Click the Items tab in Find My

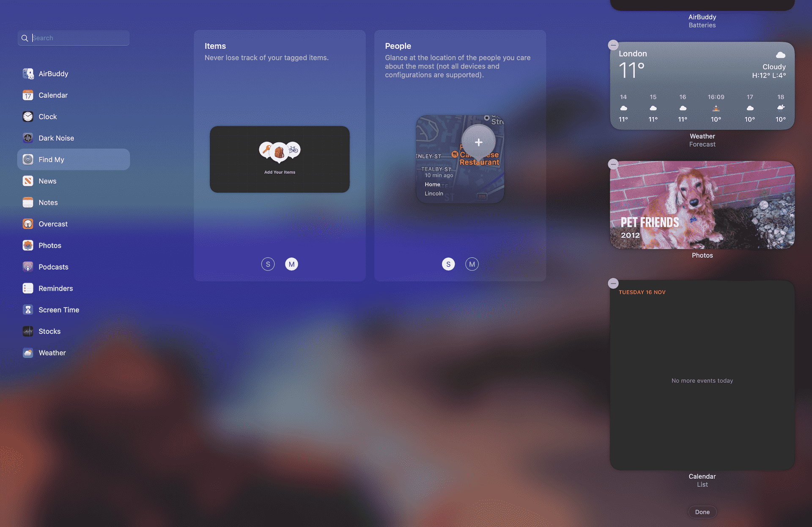(x=214, y=45)
